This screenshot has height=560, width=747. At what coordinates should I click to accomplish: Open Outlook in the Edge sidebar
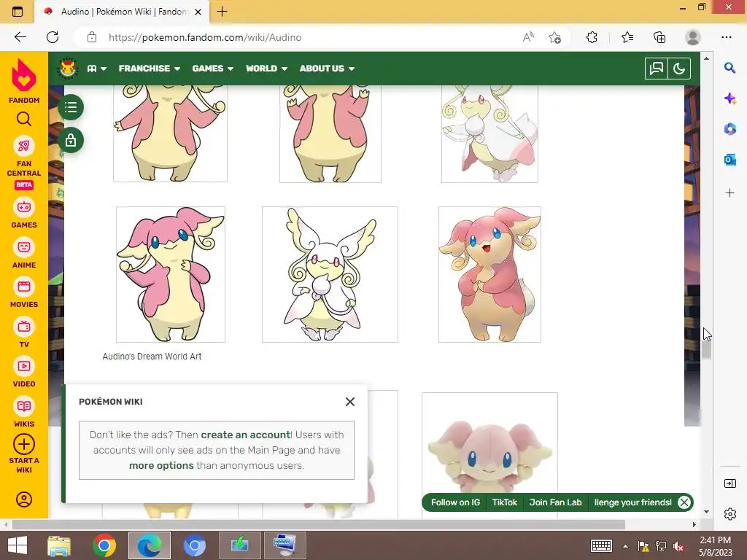729,160
